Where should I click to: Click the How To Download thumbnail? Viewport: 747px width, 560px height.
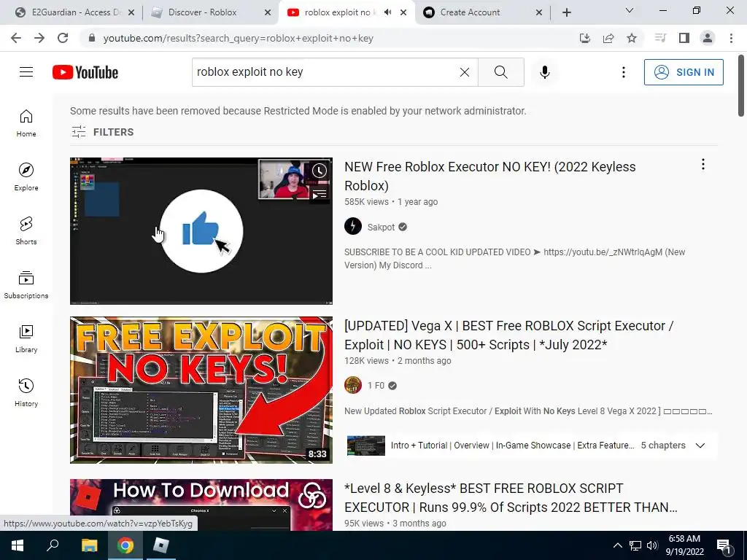click(x=201, y=505)
